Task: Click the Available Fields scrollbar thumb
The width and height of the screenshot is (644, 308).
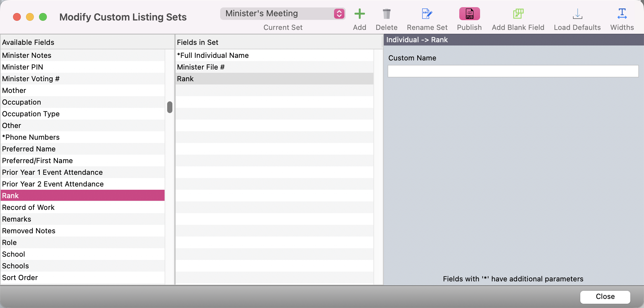Action: pos(169,107)
